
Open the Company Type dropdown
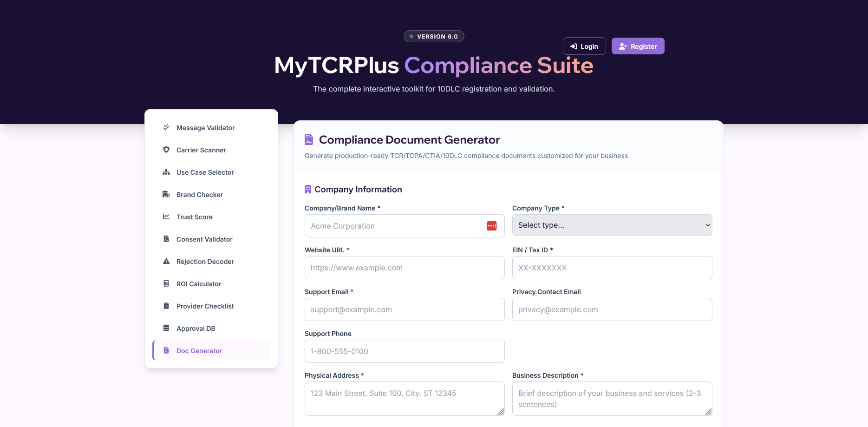tap(612, 225)
